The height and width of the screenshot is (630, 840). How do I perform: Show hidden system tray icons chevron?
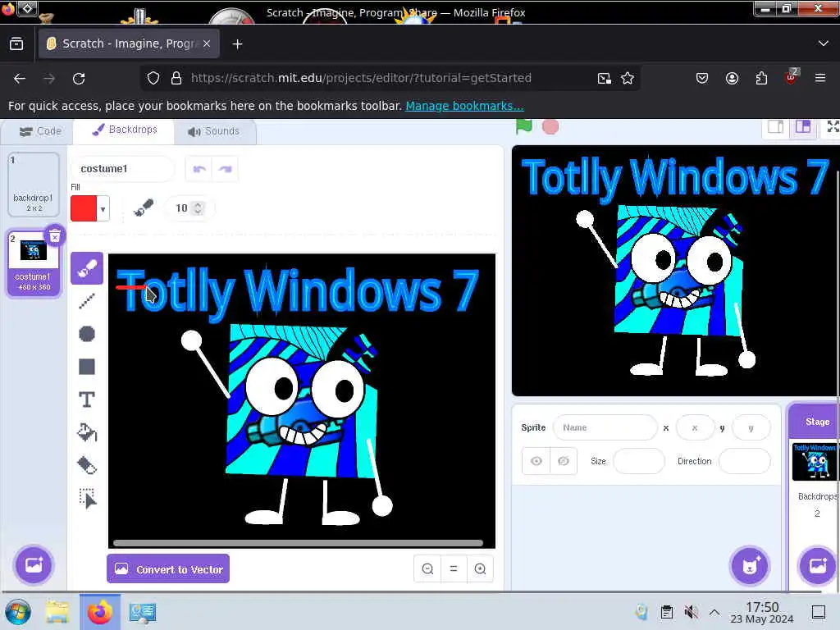click(714, 612)
